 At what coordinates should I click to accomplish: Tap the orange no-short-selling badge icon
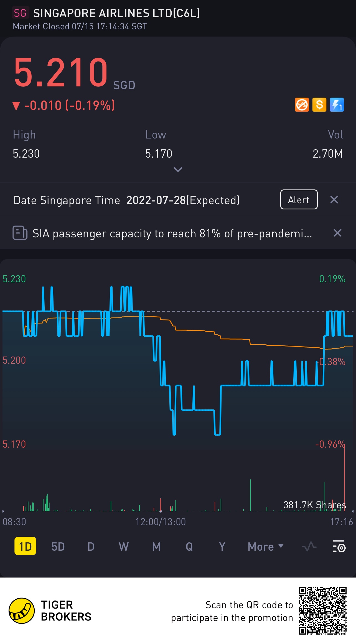[302, 105]
